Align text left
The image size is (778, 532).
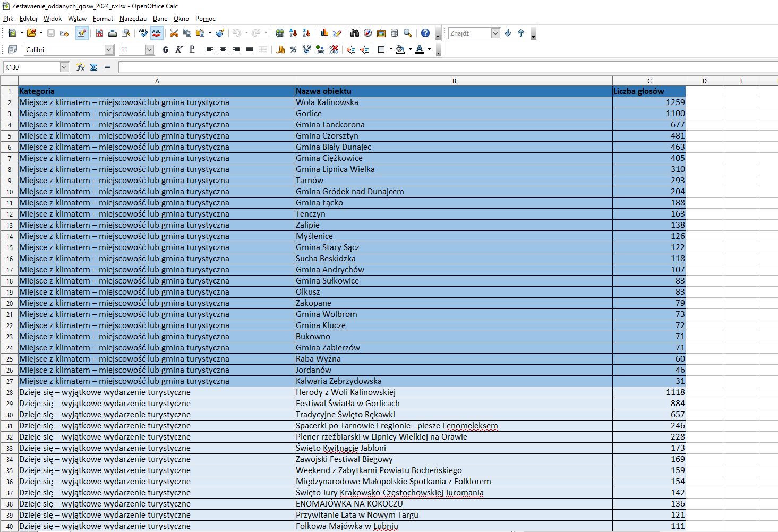(x=210, y=49)
